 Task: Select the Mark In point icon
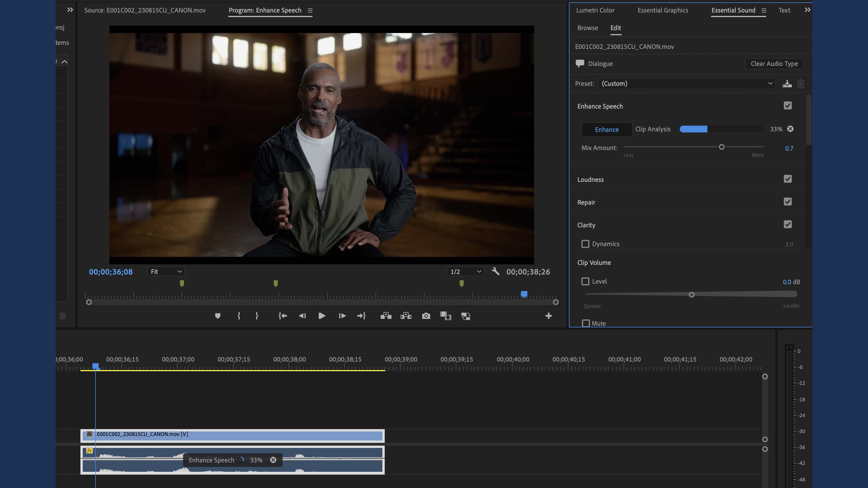coord(239,316)
